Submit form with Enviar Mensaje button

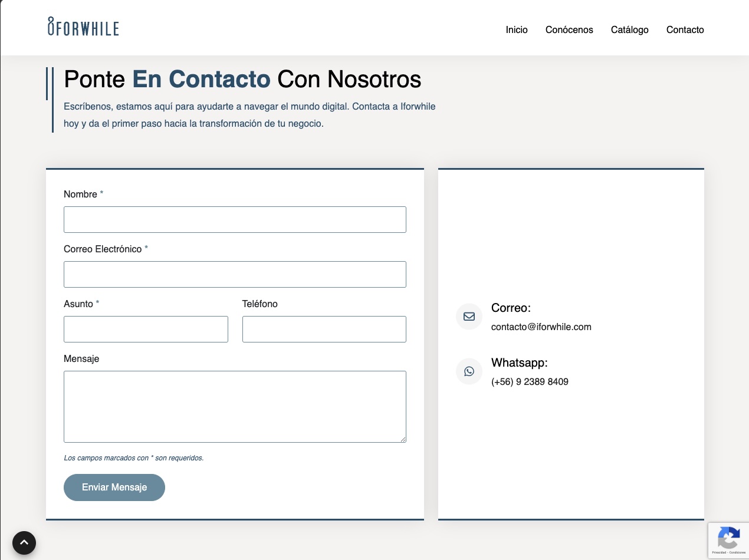(x=114, y=487)
